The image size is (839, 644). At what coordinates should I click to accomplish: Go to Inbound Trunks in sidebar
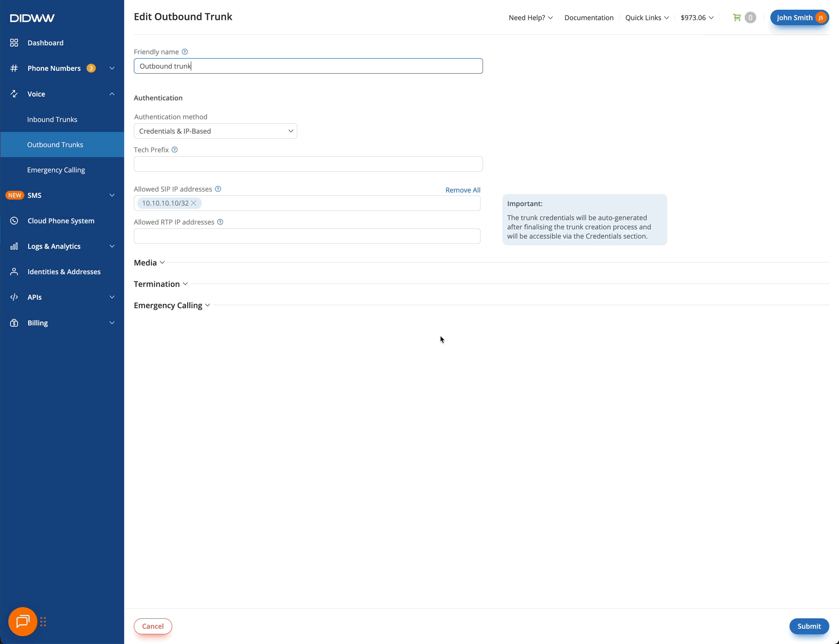(52, 119)
